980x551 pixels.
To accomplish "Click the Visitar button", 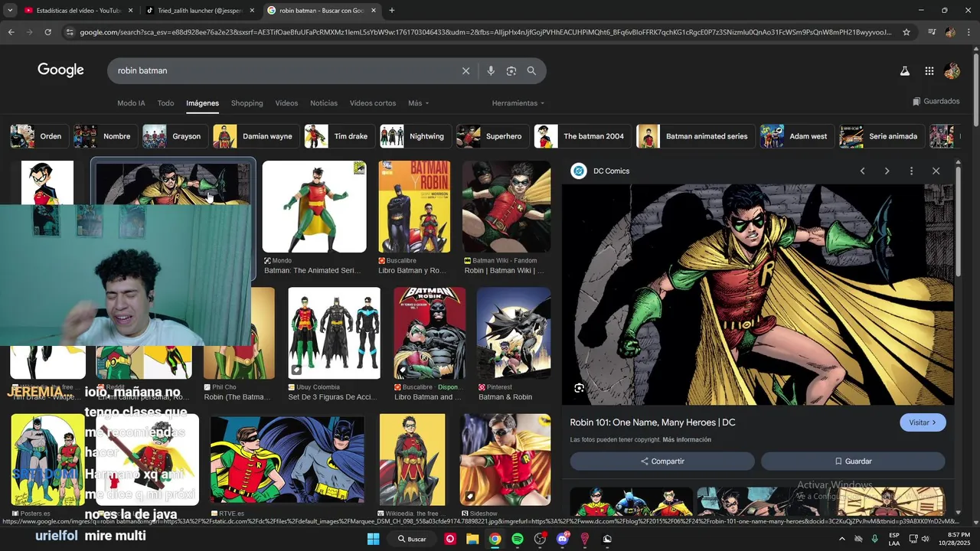I will [923, 422].
